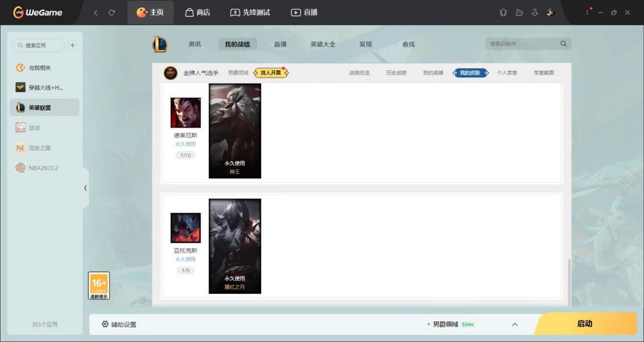Select 逆战 in the sidebar

[44, 128]
